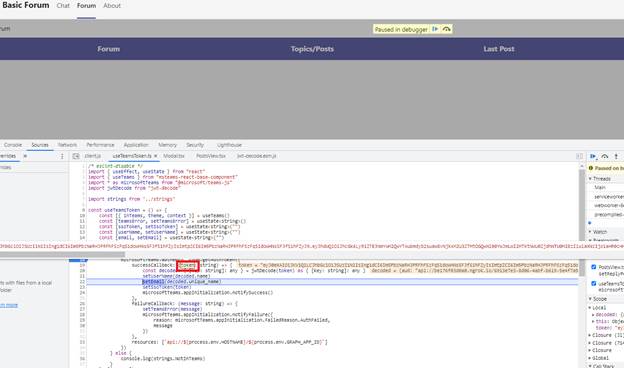624x368 pixels.
Task: Click the horizontal scrollbar under the token tooltip
Action: click(62, 254)
